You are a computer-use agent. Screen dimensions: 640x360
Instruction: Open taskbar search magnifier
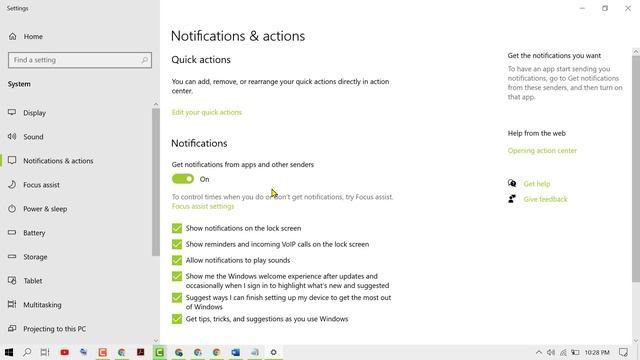[27, 352]
